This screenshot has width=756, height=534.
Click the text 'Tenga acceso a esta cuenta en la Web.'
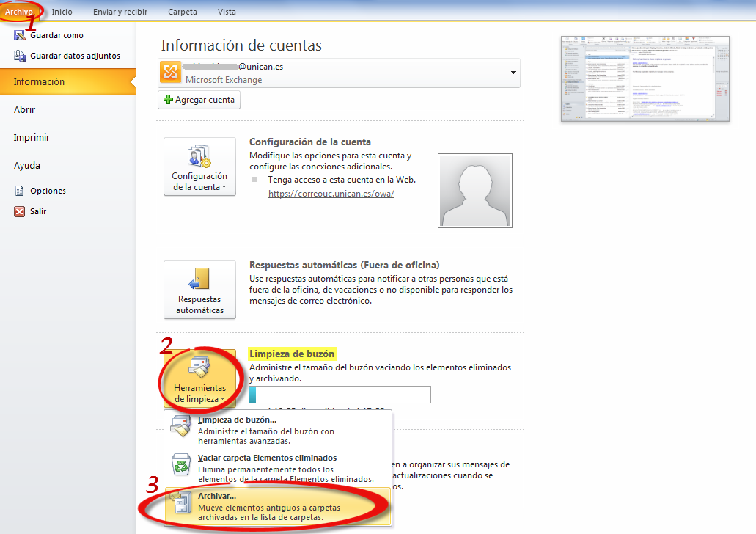click(342, 180)
